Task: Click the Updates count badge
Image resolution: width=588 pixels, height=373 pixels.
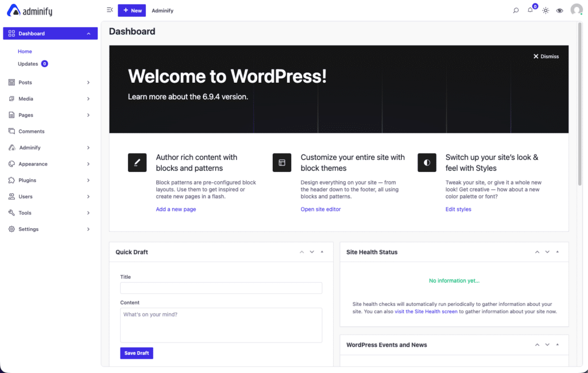Action: [45, 64]
